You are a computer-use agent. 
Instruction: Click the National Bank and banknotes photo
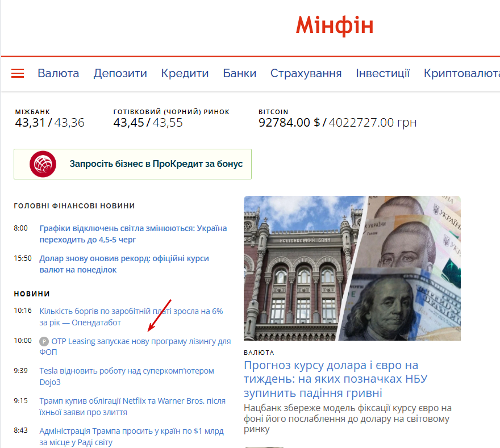pyautogui.click(x=352, y=269)
